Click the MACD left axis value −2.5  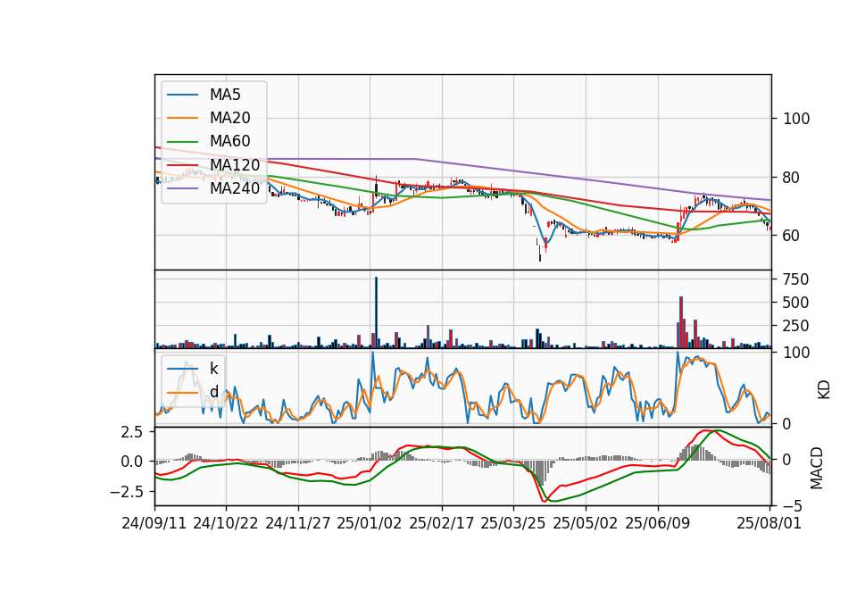pos(127,491)
